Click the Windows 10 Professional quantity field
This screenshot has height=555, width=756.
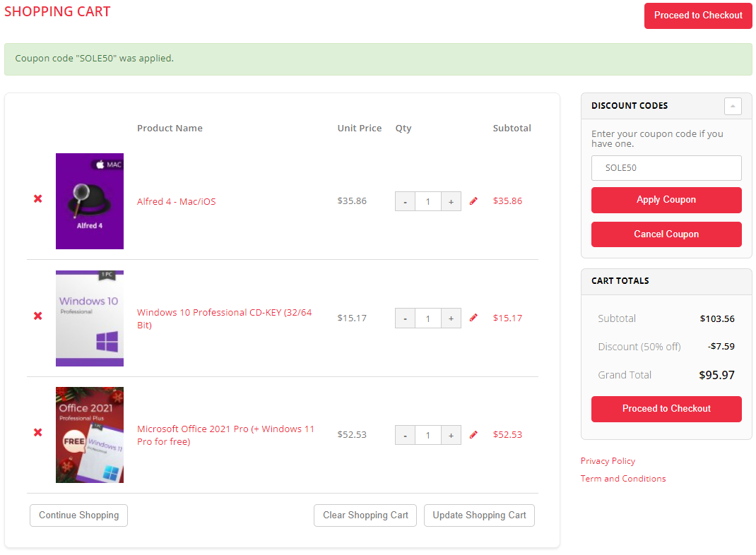point(428,318)
